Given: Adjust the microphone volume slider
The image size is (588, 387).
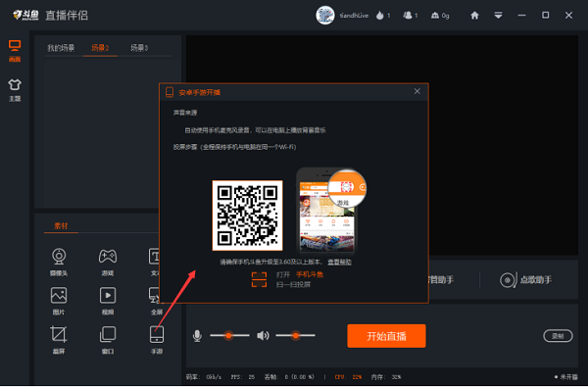Looking at the screenshot, I should coord(229,335).
